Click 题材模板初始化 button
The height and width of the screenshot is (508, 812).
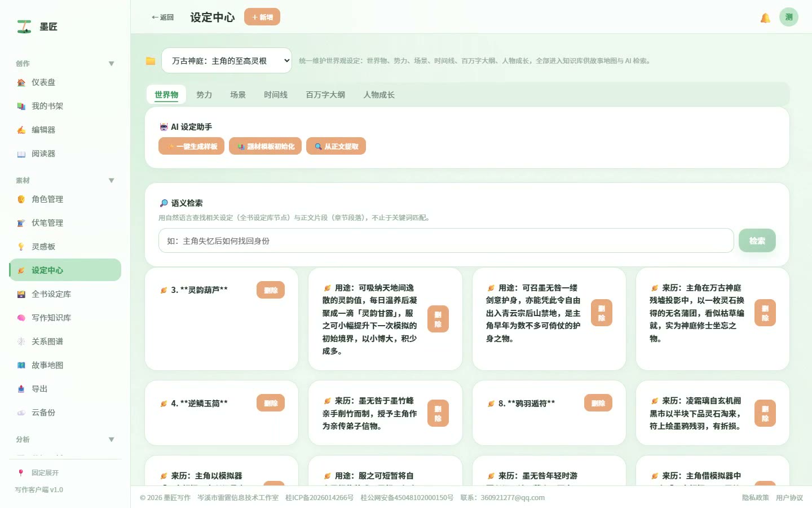coord(266,146)
